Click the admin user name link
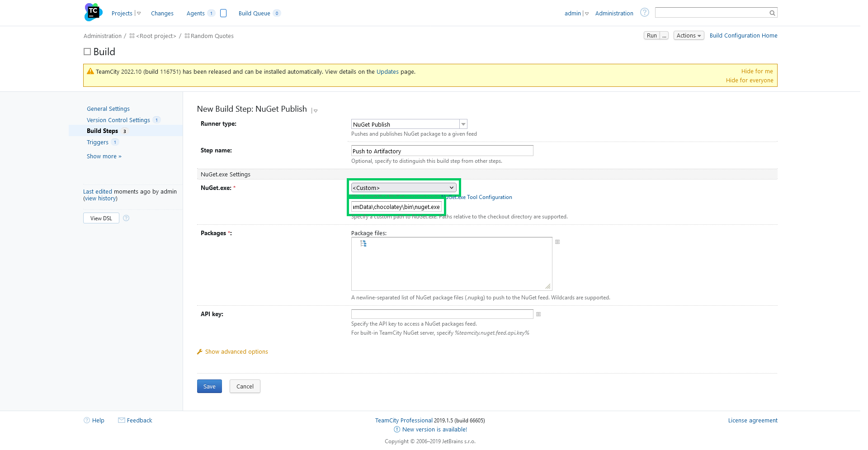Screen dimensions: 868x450 573,13
